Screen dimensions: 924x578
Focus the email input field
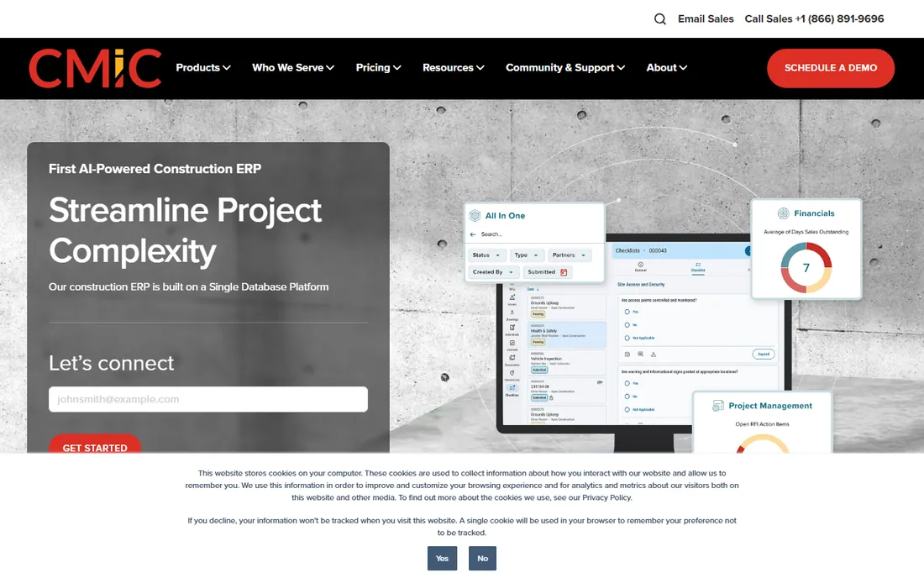(x=208, y=399)
